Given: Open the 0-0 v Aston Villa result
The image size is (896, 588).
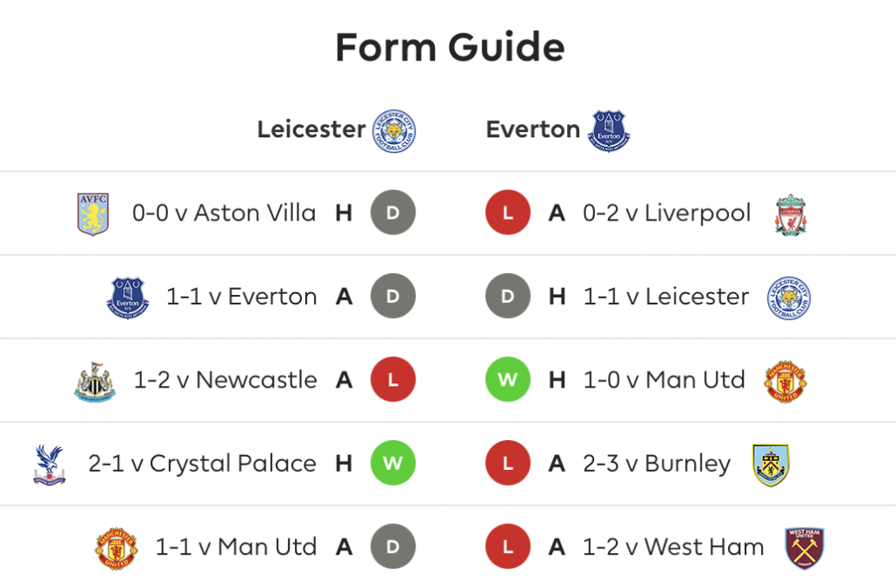Looking at the screenshot, I should tap(224, 213).
